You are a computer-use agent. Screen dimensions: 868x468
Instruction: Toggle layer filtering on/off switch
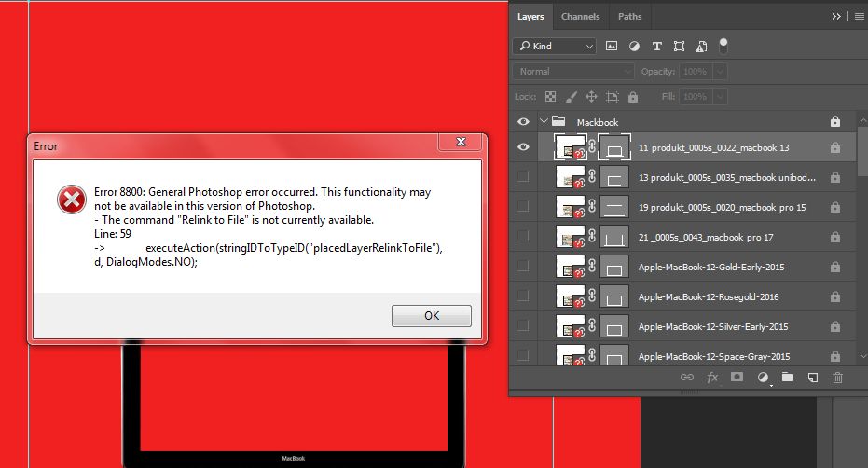[723, 46]
